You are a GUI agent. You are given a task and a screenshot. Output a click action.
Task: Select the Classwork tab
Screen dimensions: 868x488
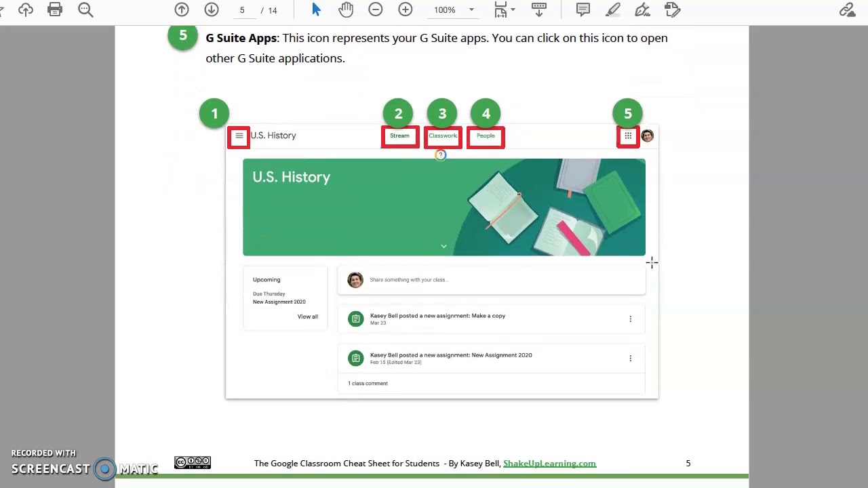click(443, 136)
